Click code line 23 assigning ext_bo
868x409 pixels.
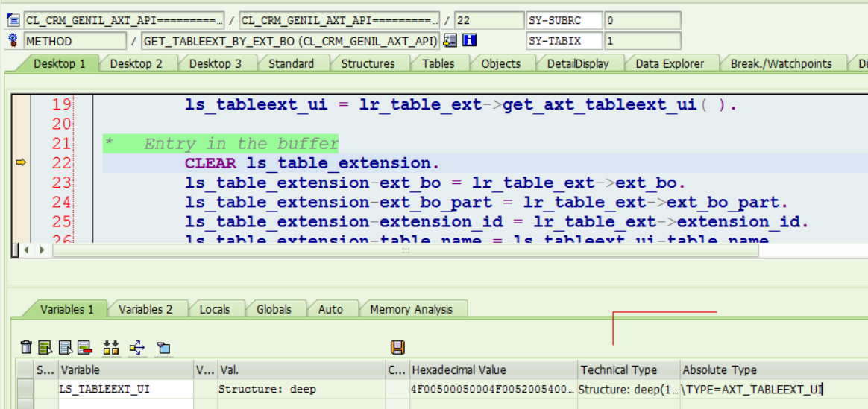[x=435, y=183]
